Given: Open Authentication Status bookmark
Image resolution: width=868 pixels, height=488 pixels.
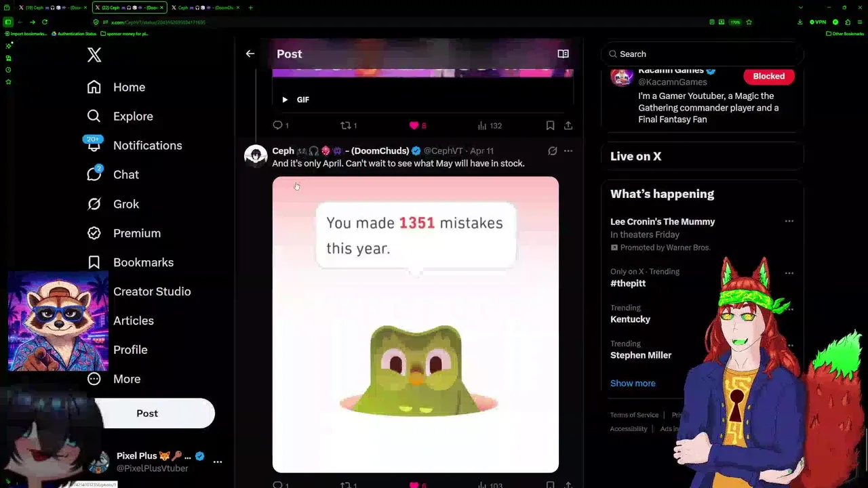Looking at the screenshot, I should tap(75, 33).
